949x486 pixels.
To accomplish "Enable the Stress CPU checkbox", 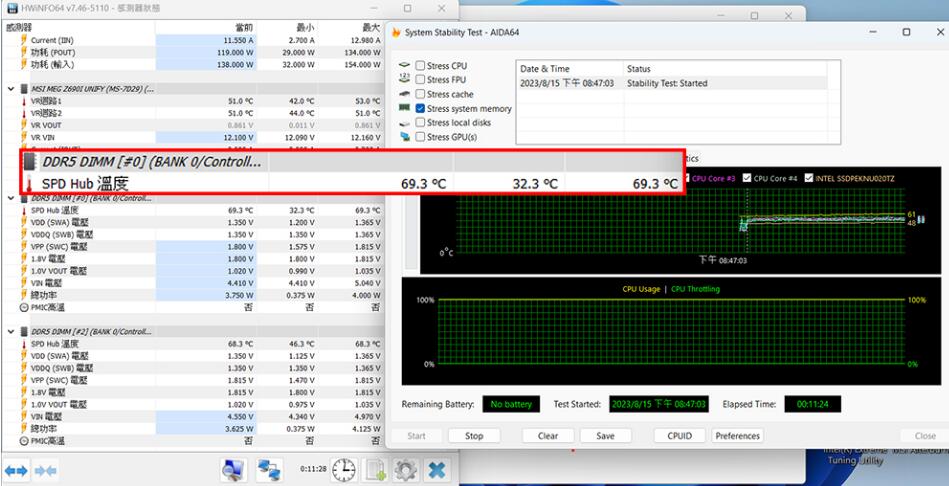I will point(420,65).
